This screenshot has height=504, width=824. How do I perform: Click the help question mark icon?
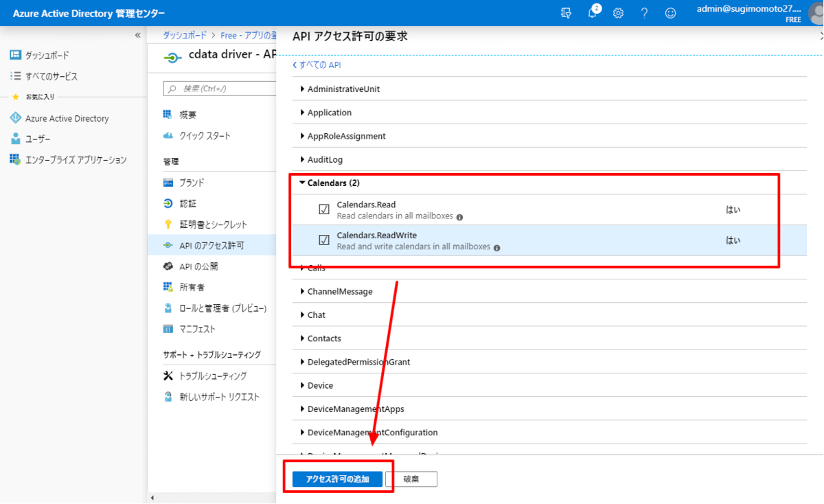644,13
